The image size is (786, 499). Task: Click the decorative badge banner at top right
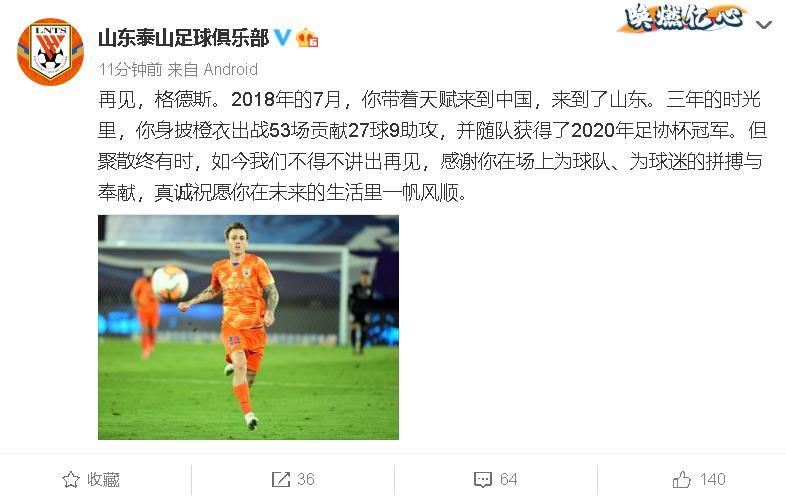(x=685, y=18)
